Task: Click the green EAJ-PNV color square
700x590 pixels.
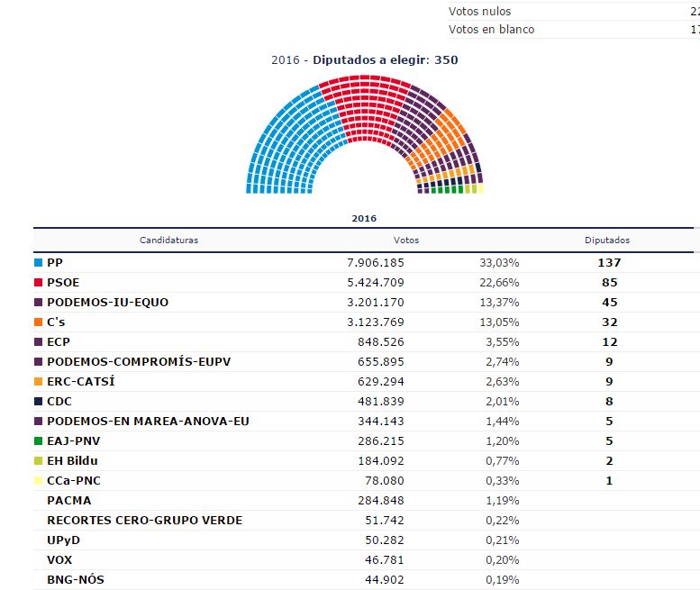Action: point(39,441)
